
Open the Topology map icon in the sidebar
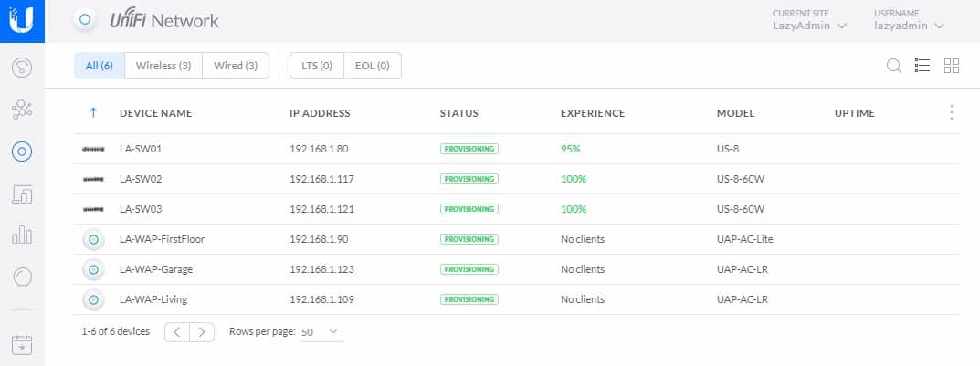pyautogui.click(x=22, y=110)
